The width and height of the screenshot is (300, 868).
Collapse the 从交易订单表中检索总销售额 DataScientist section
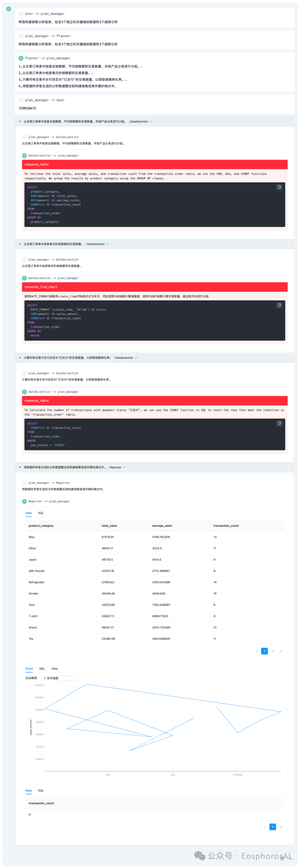(20, 122)
